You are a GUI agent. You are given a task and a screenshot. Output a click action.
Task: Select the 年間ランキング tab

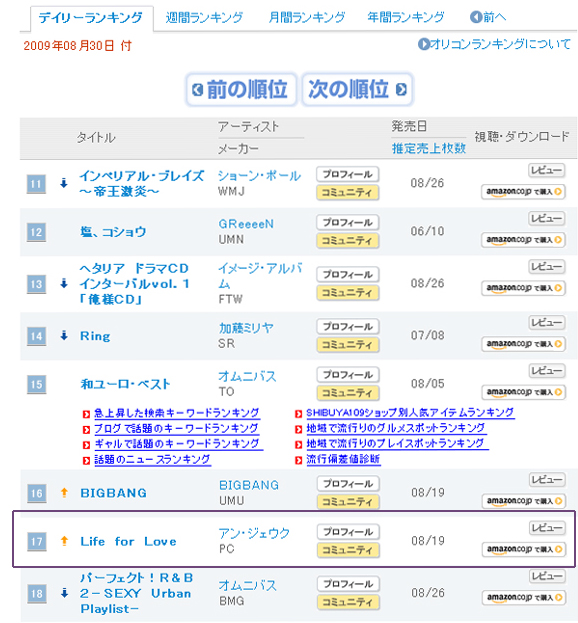coord(406,17)
